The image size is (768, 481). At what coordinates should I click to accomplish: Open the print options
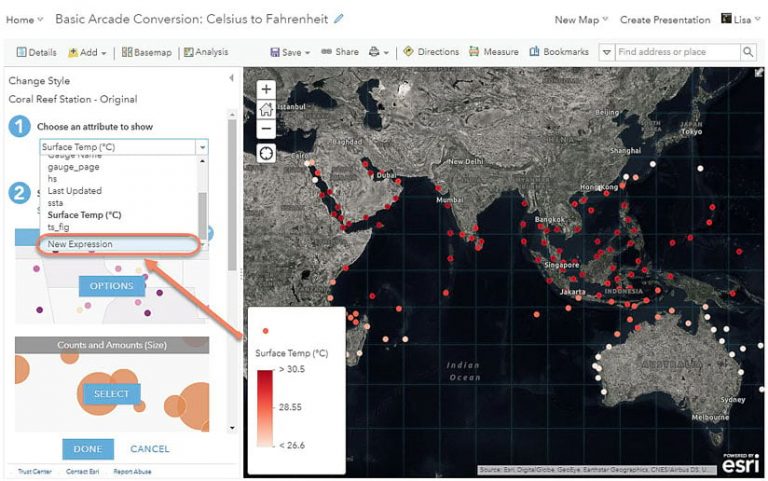coord(379,52)
